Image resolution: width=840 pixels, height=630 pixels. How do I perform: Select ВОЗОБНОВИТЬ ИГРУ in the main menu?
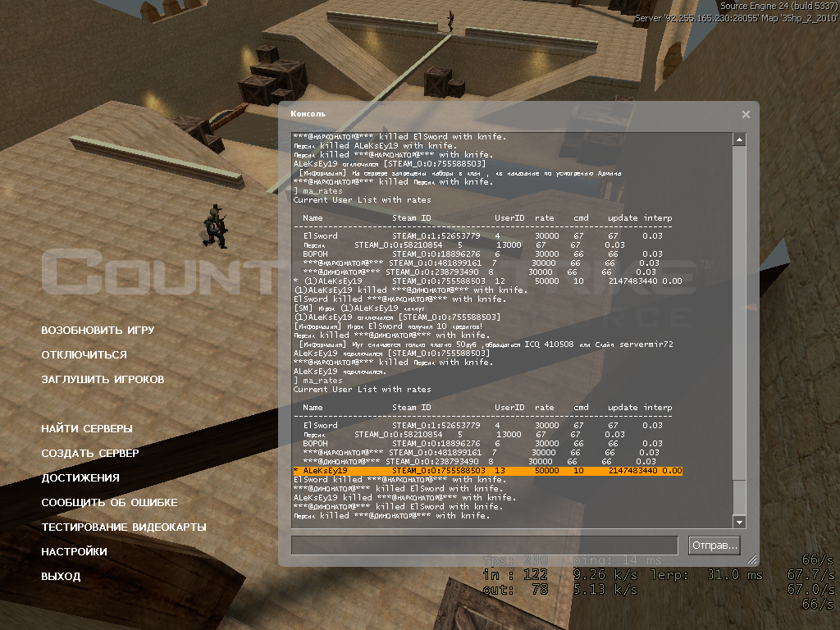coord(98,330)
